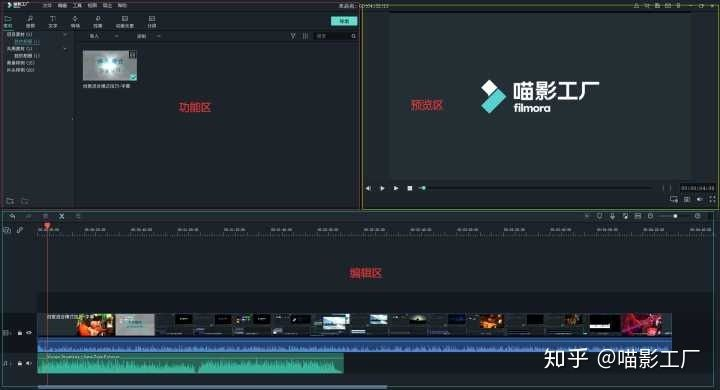This screenshot has height=390, width=720.
Task: Stop playback with the square Stop button
Action: (410, 188)
